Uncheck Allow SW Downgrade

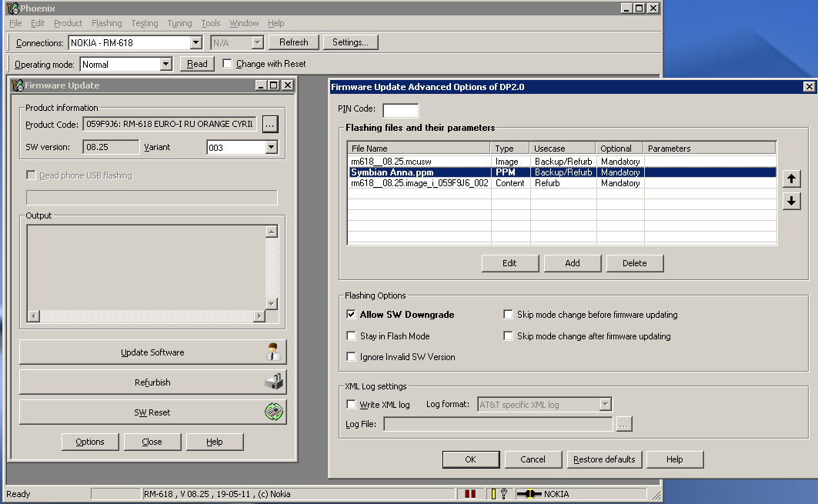[351, 314]
